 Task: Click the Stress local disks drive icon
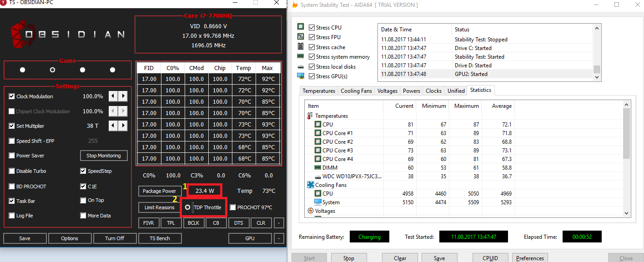pyautogui.click(x=301, y=66)
